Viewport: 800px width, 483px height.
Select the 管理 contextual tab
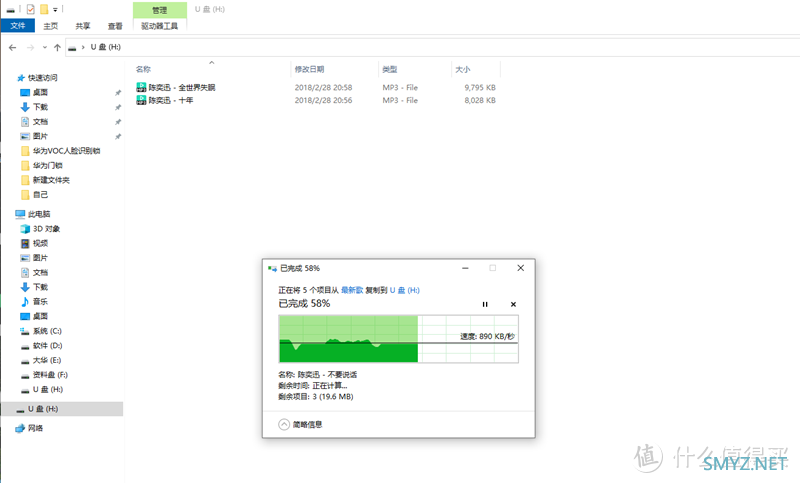point(160,10)
